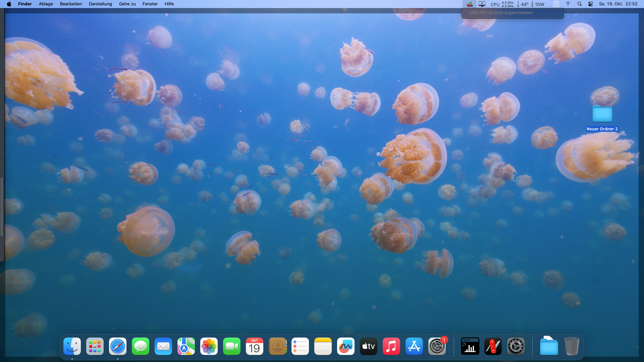
Task: Launch Photos app in Dock
Action: click(209, 346)
